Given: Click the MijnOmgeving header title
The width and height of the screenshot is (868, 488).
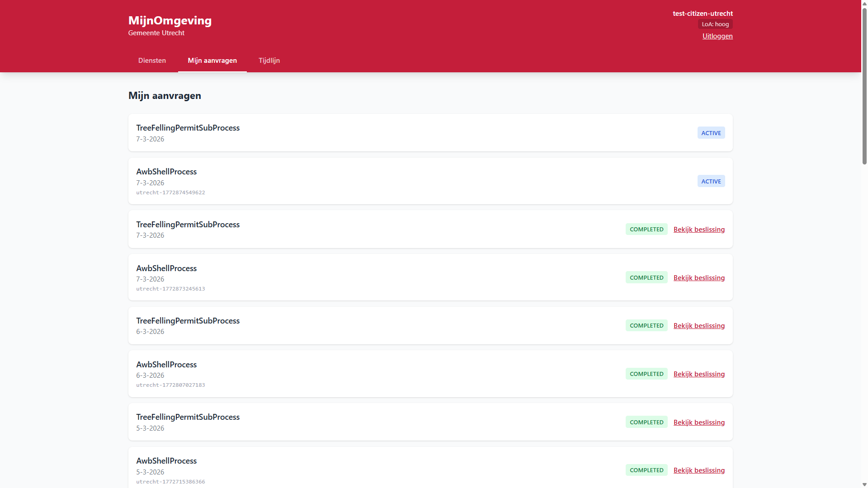Looking at the screenshot, I should (170, 20).
